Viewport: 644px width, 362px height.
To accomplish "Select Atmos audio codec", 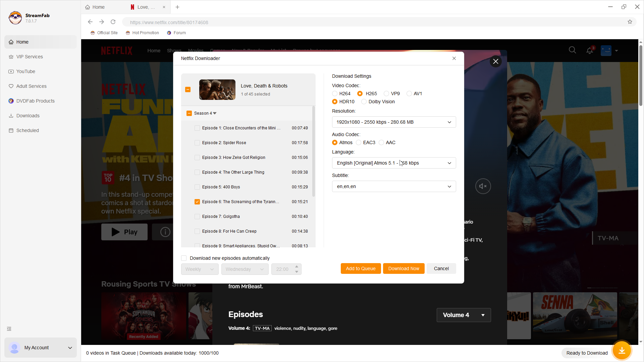I will click(335, 142).
